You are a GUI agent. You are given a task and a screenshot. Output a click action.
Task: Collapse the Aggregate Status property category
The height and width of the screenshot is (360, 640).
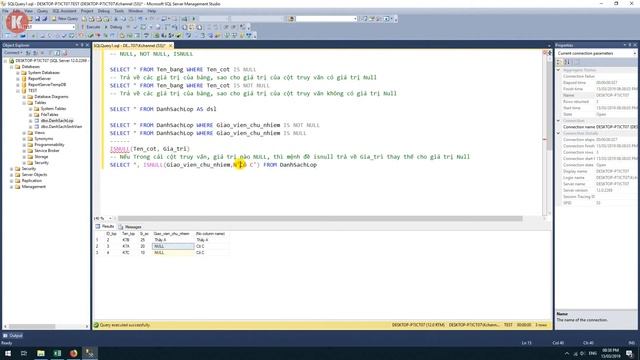[559, 70]
